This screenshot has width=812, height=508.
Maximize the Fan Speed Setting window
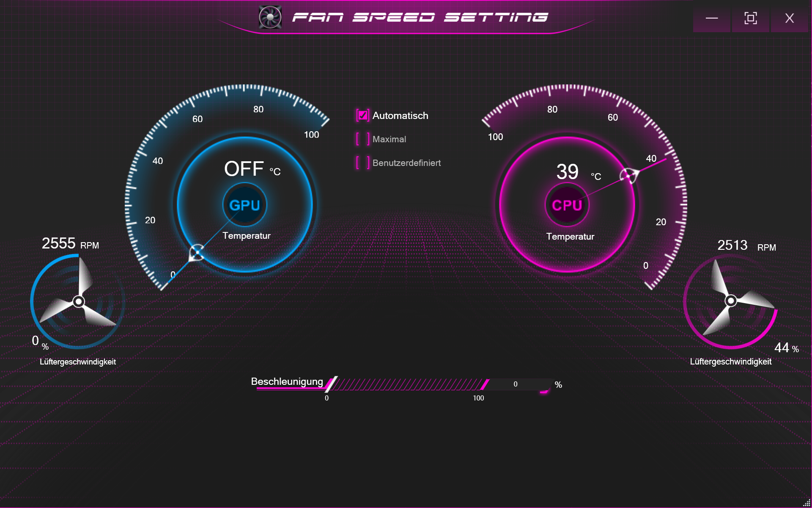click(x=750, y=18)
